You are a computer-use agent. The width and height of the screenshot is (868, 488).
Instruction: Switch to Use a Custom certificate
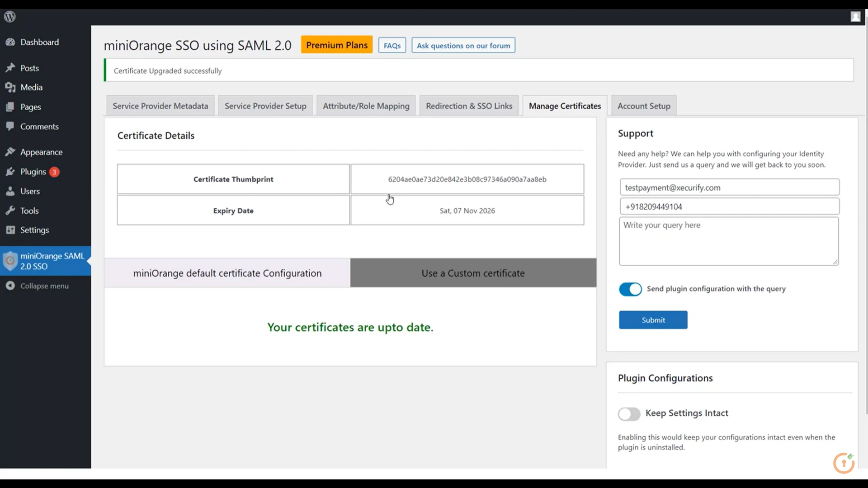click(x=473, y=273)
